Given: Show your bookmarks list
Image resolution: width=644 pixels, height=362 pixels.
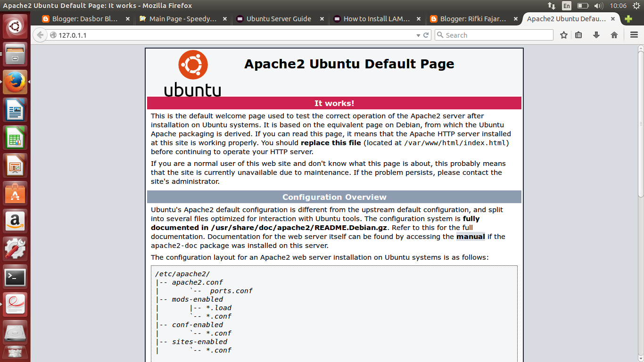Looking at the screenshot, I should tap(579, 35).
